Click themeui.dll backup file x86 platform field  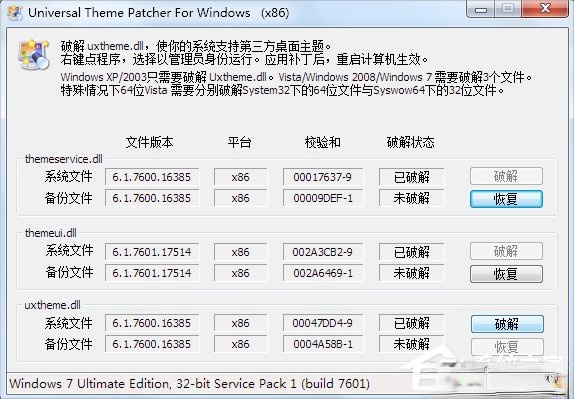pos(241,273)
